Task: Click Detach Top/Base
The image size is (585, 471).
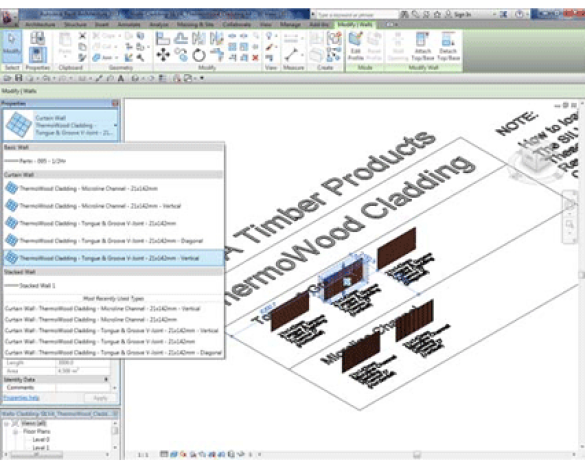Action: 448,46
